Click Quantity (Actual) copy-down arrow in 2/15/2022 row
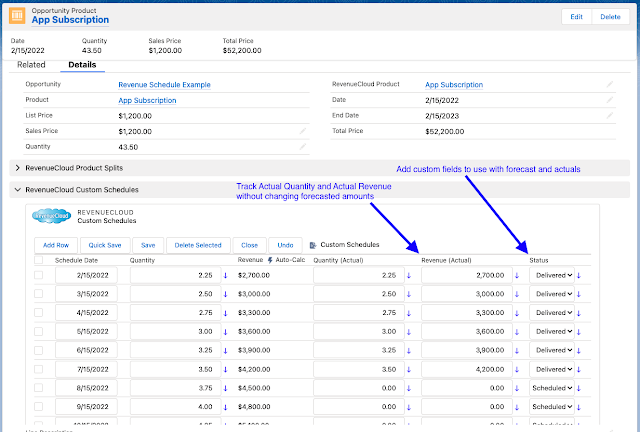 point(409,276)
